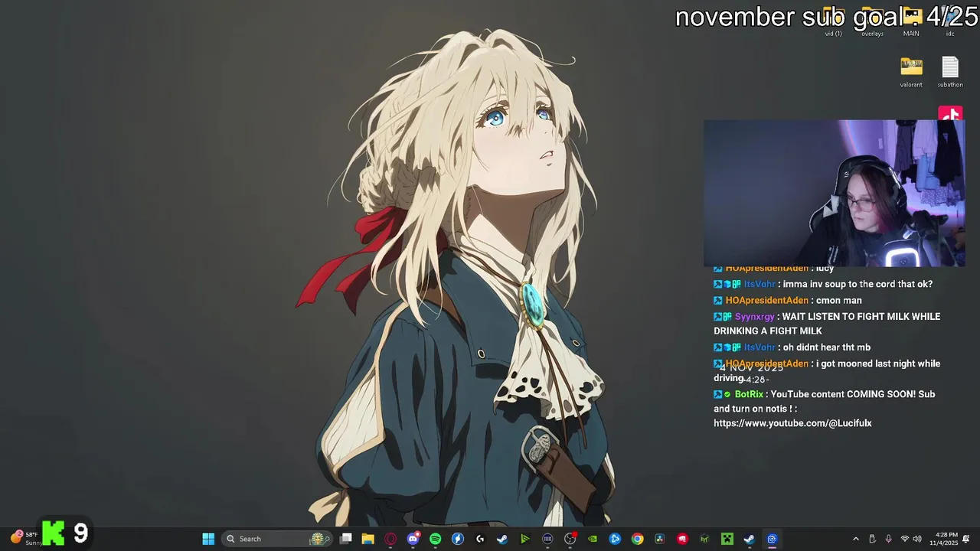Select the 'valorant' desktop folder
Image resolution: width=980 pixels, height=551 pixels.
pos(911,72)
